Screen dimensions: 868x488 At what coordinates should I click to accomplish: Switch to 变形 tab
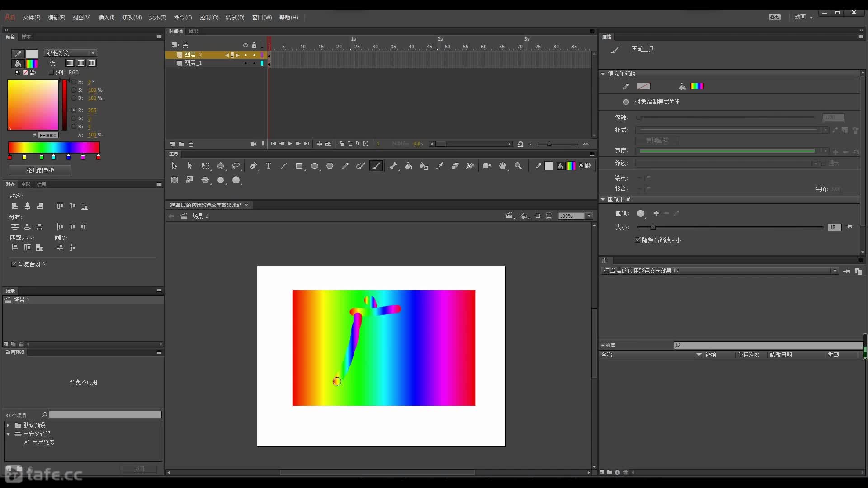[26, 184]
